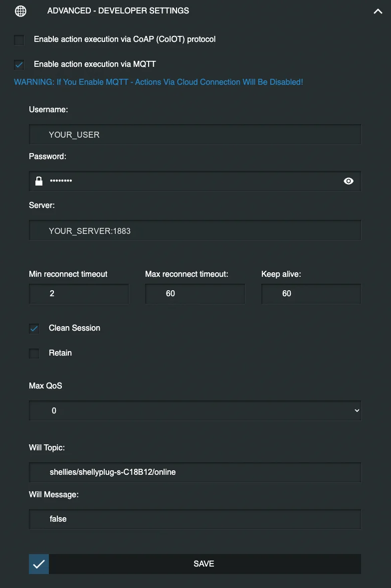The height and width of the screenshot is (588, 391).
Task: Click the Password input field
Action: tap(195, 181)
